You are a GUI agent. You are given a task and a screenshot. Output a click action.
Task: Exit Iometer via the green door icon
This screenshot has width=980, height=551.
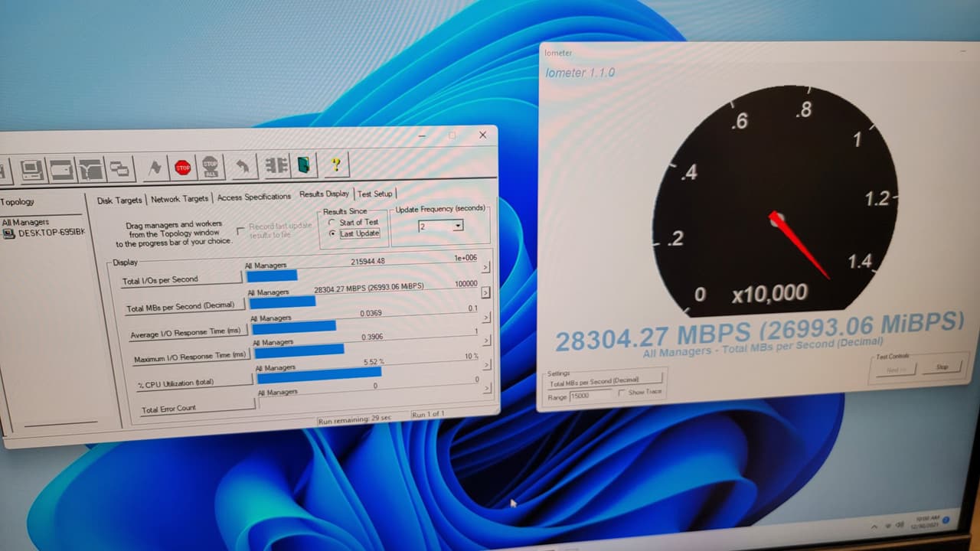[x=304, y=165]
